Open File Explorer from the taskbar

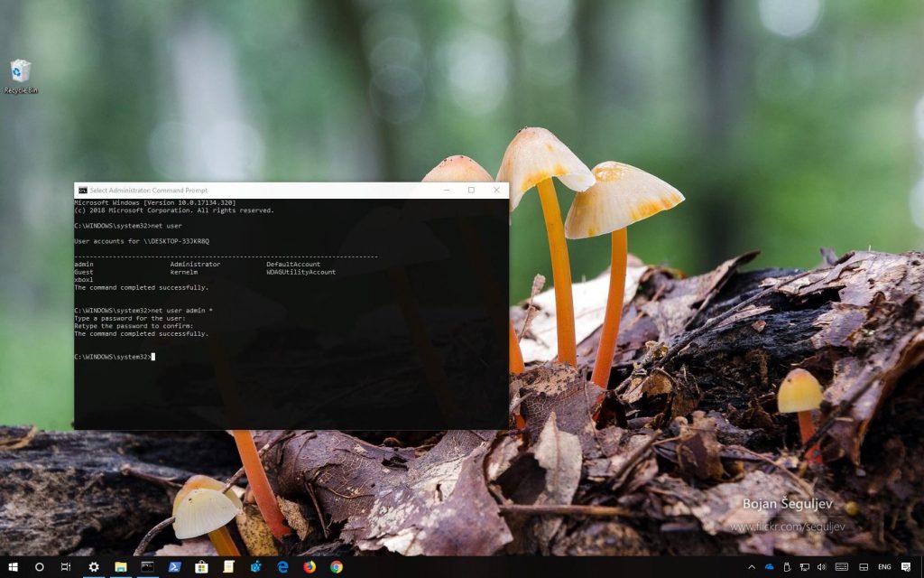pyautogui.click(x=121, y=566)
